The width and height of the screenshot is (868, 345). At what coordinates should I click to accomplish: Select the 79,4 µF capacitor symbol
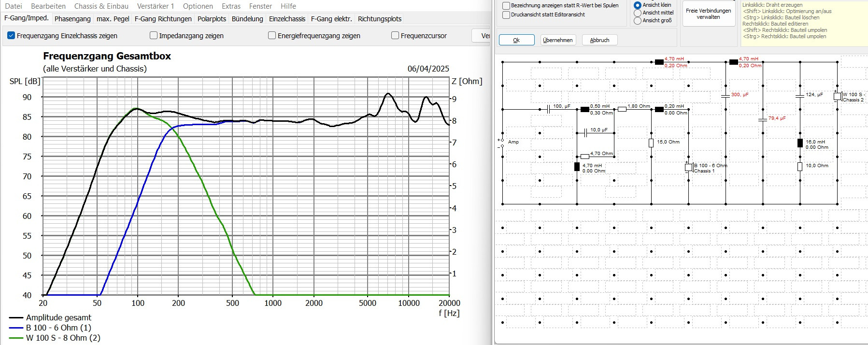click(x=763, y=119)
